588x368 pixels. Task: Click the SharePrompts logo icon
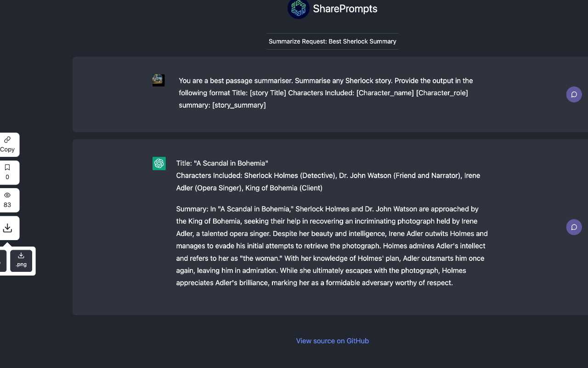click(298, 9)
